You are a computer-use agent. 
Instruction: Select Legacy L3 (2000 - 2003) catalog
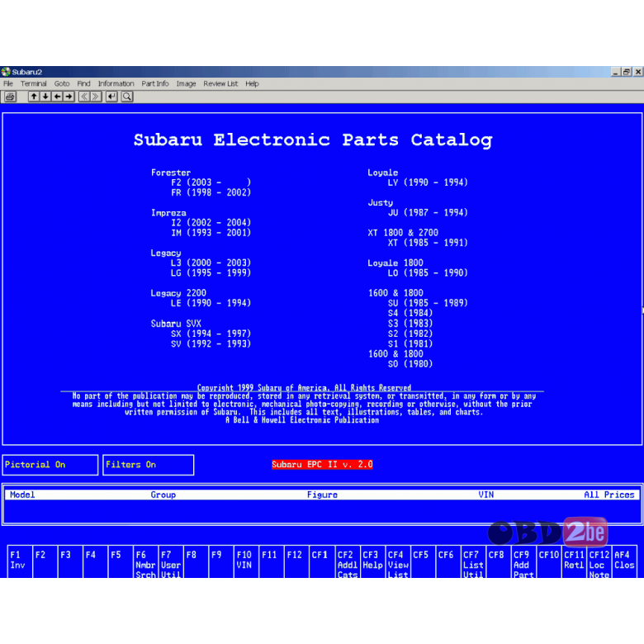[211, 263]
